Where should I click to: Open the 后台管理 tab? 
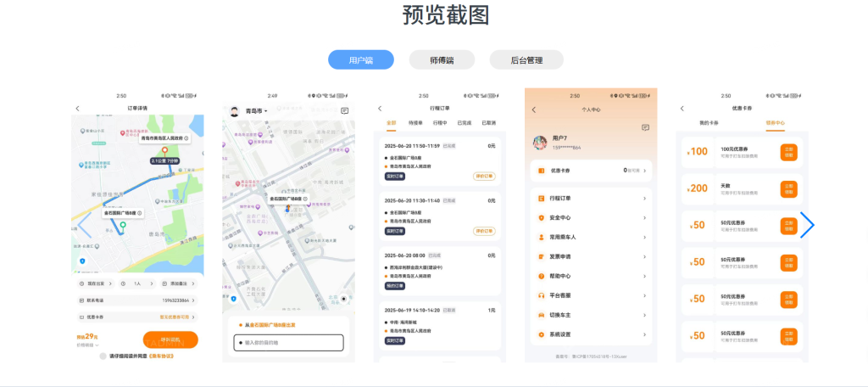point(526,60)
